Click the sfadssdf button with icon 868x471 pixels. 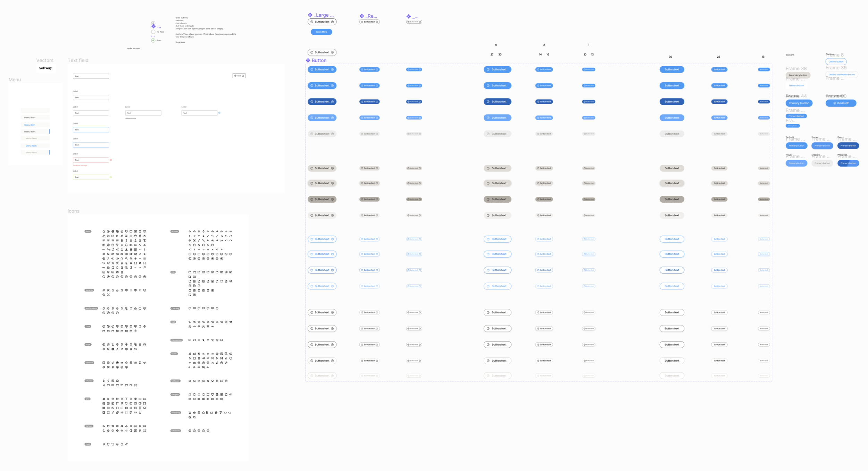(x=841, y=103)
